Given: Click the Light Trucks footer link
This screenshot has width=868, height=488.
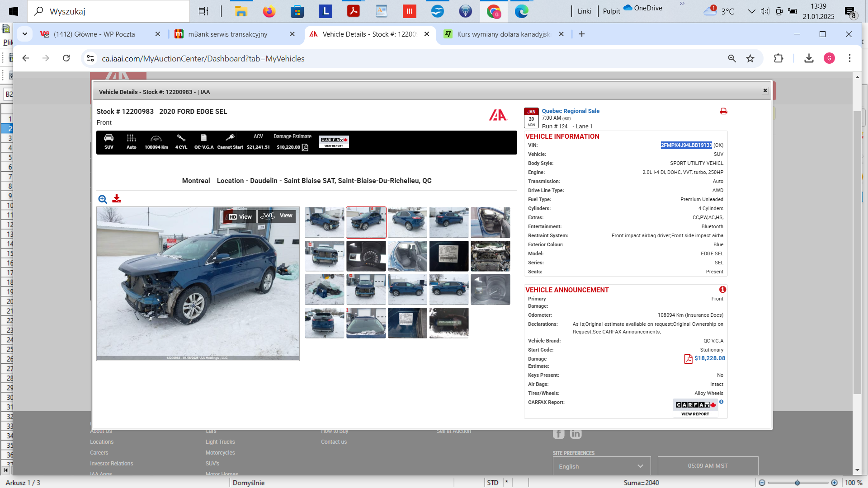Looking at the screenshot, I should tap(220, 442).
